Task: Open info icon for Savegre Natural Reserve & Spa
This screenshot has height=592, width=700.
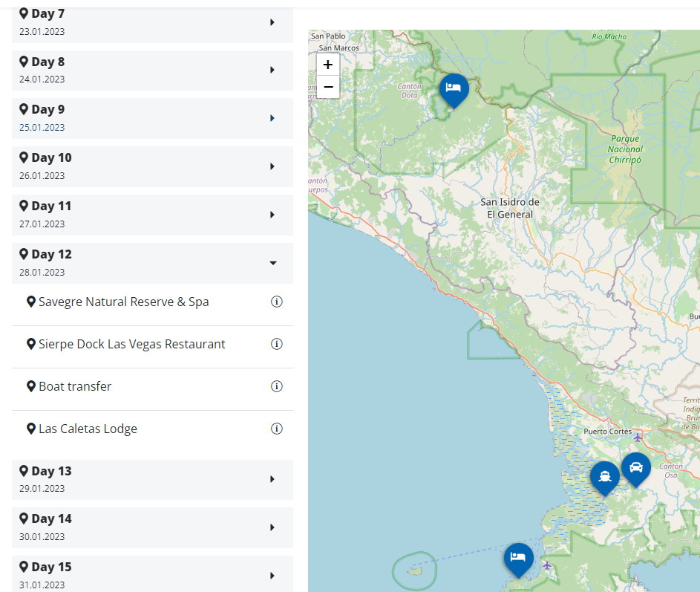Action: (x=277, y=302)
